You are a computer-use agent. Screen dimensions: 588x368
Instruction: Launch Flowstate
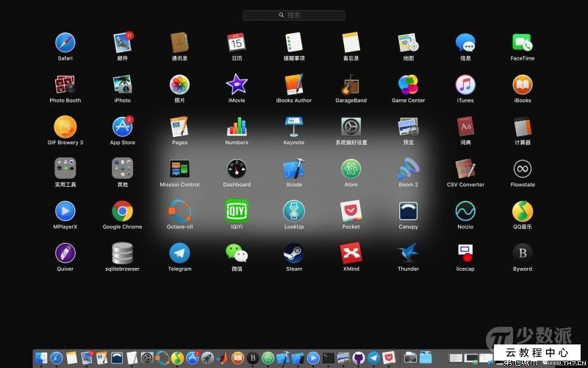coord(523,169)
